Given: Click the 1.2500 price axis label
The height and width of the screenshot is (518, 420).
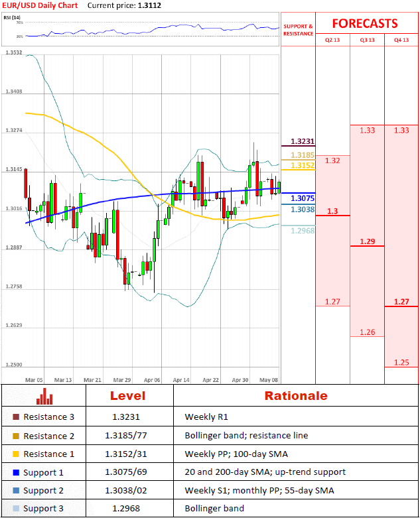Looking at the screenshot, I should (14, 365).
